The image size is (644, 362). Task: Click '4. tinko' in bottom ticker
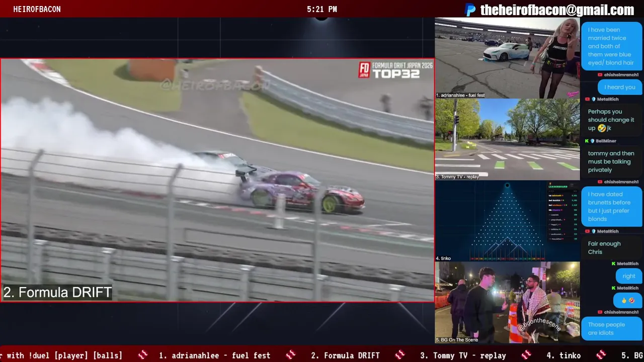coord(563,355)
